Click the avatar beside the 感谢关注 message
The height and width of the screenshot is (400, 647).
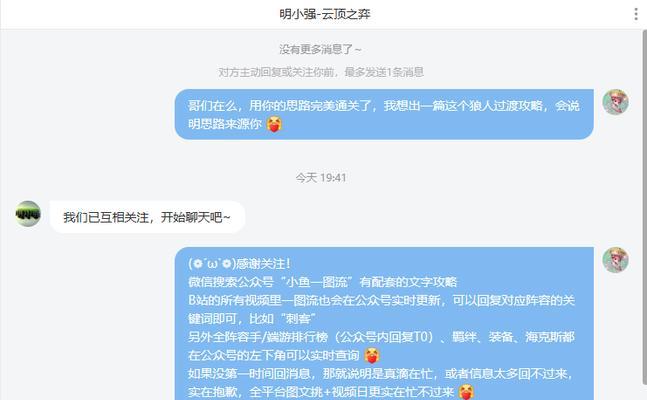(x=615, y=260)
